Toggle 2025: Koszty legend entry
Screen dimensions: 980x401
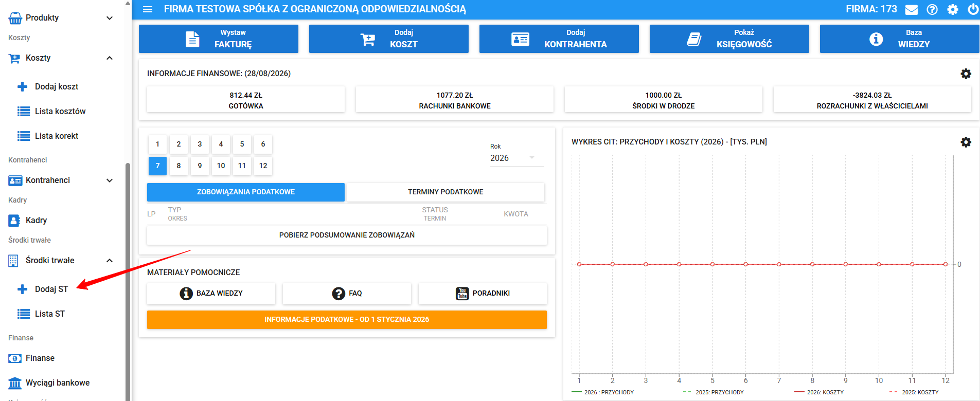pos(914,392)
